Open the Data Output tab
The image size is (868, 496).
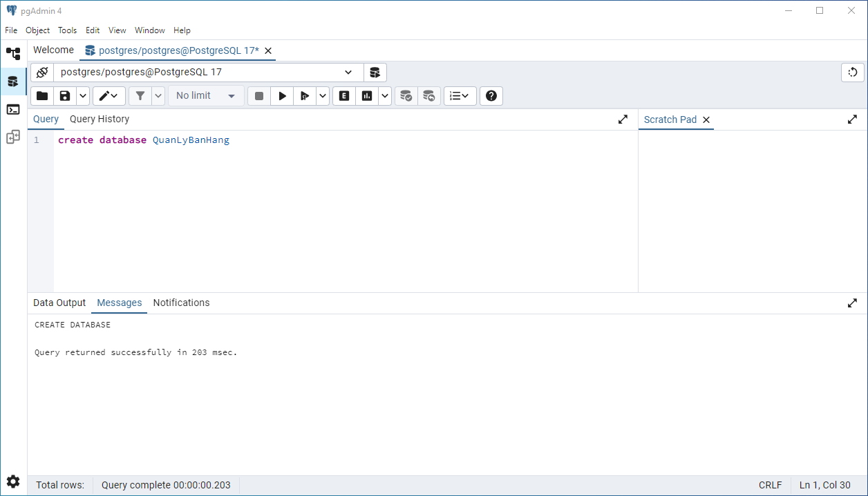coord(59,303)
